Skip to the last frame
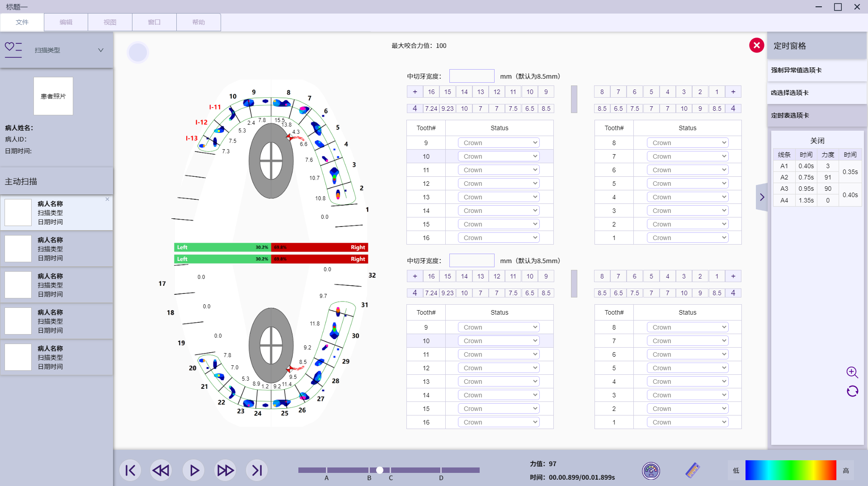 tap(257, 471)
